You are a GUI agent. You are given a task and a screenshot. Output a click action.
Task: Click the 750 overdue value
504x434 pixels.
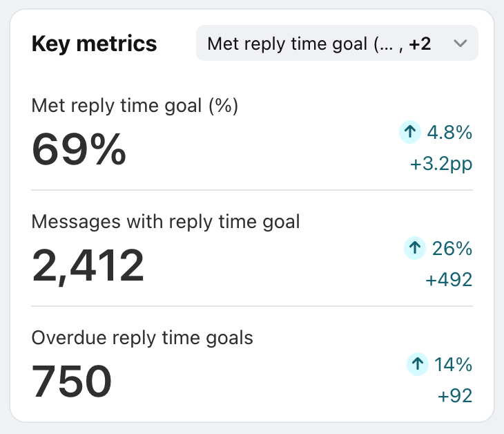(x=72, y=381)
